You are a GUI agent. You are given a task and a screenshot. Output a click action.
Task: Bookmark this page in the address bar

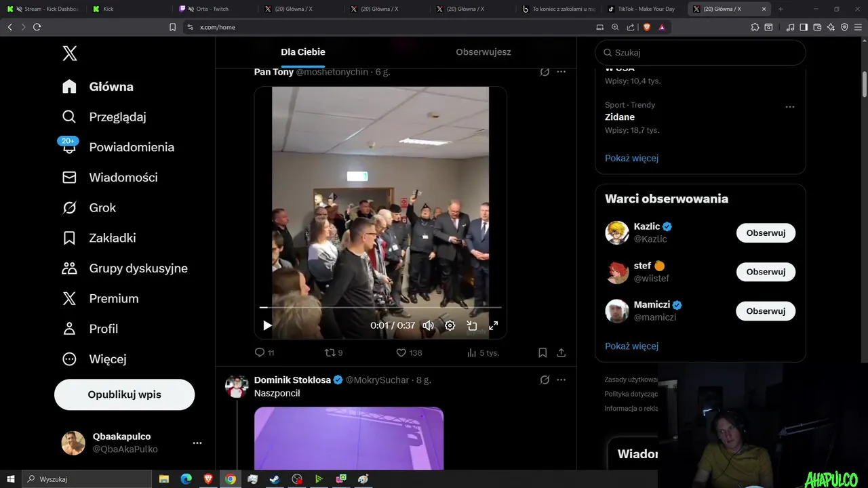pyautogui.click(x=172, y=27)
